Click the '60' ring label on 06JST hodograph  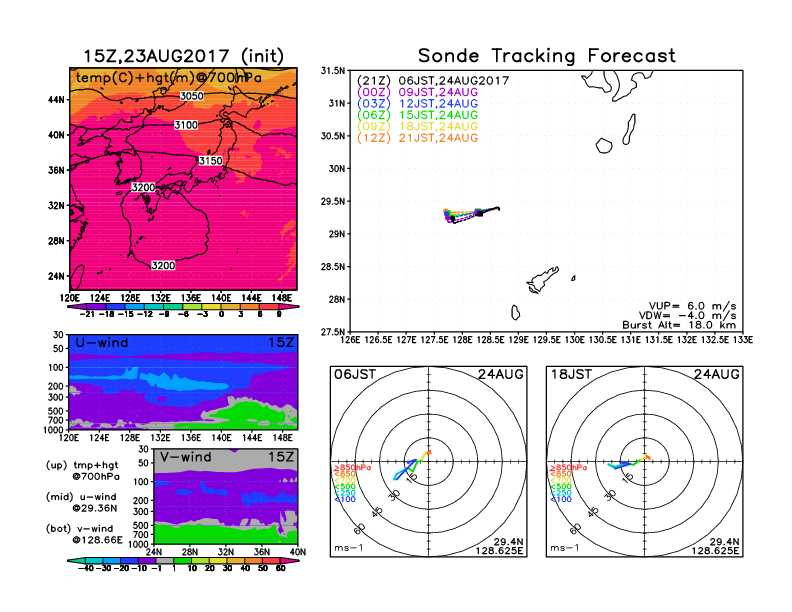(x=360, y=529)
